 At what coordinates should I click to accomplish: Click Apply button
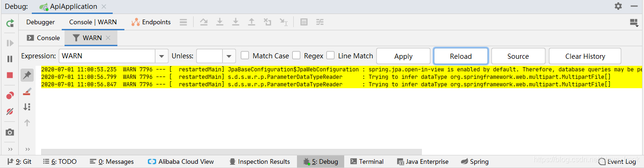pyautogui.click(x=403, y=56)
